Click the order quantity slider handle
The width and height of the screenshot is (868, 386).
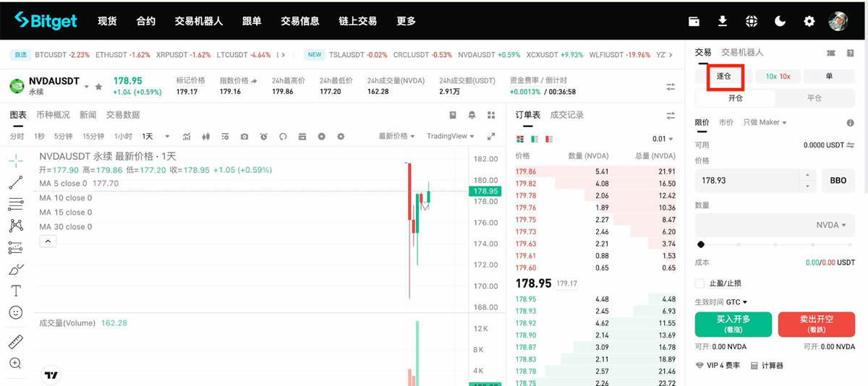click(x=701, y=245)
